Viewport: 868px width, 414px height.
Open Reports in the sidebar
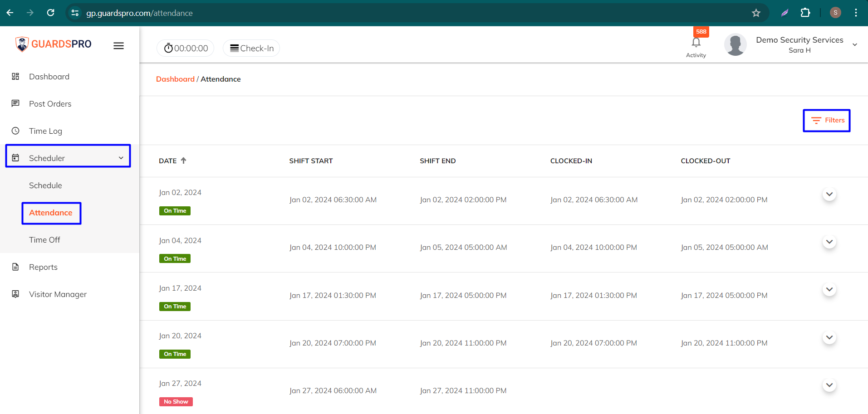click(43, 267)
